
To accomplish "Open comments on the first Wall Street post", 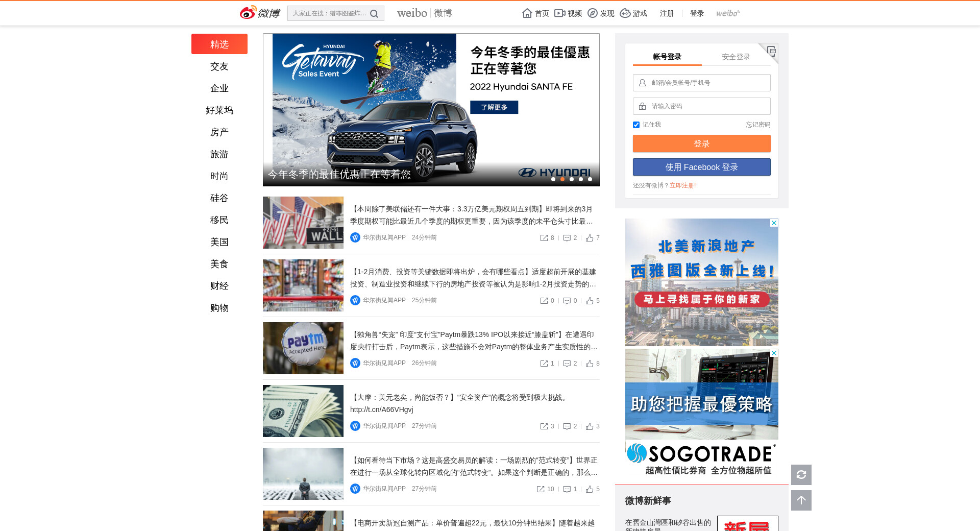I will point(567,238).
